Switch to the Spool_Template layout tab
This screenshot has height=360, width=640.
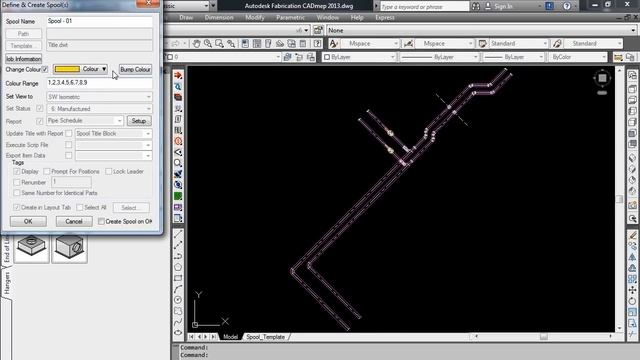coord(266,337)
